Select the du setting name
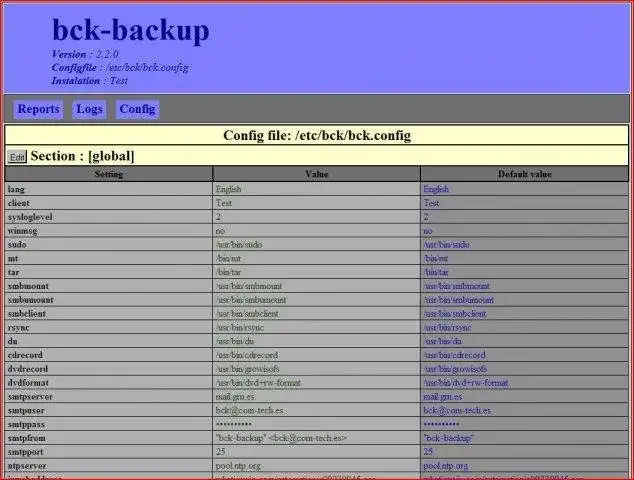 click(13, 341)
